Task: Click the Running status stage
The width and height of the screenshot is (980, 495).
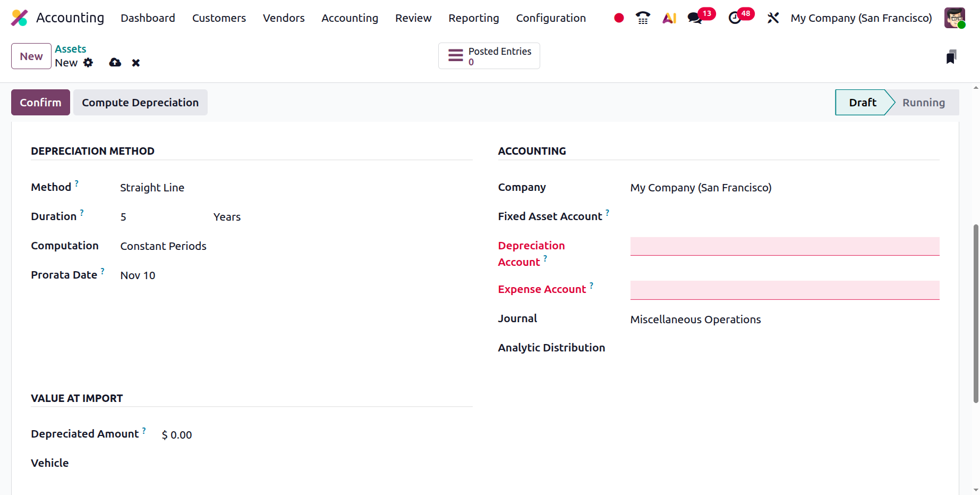Action: pos(923,103)
